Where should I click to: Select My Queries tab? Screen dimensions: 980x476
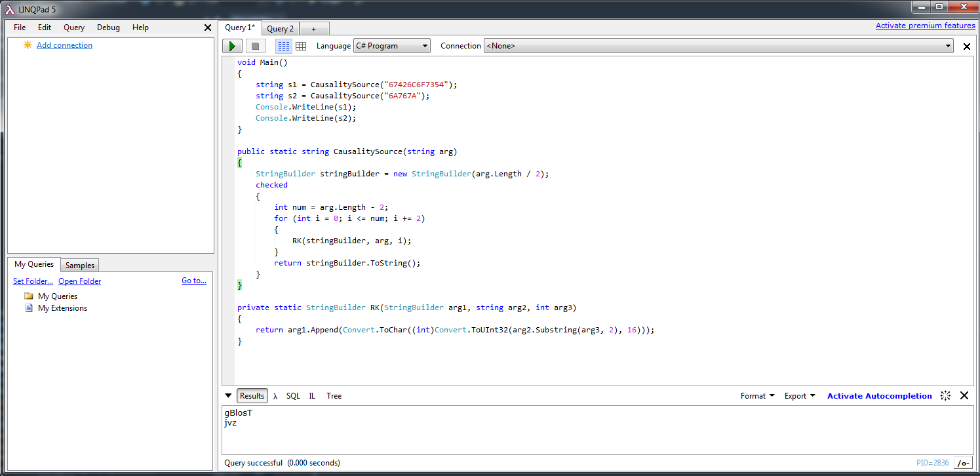(34, 264)
